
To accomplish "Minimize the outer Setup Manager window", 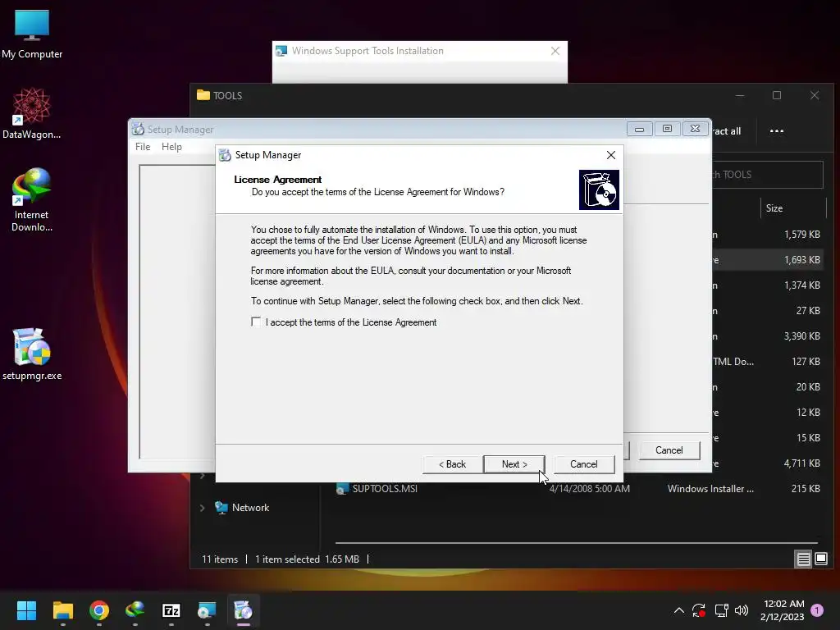I will pos(639,129).
